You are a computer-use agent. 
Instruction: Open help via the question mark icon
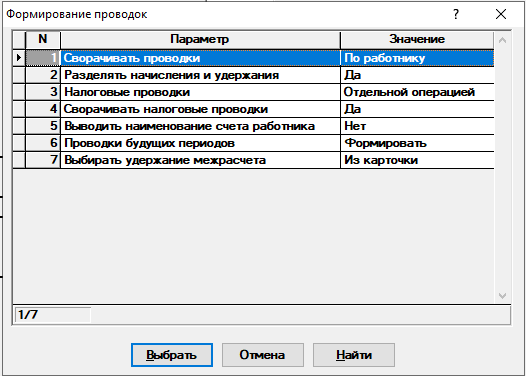point(456,14)
